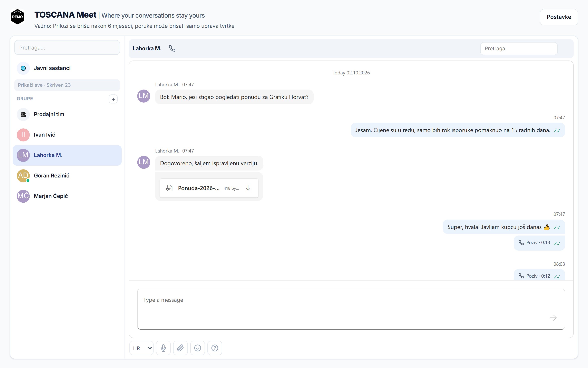
Task: Click the message 'Jesam. Cijene su u redu...'
Action: point(458,130)
